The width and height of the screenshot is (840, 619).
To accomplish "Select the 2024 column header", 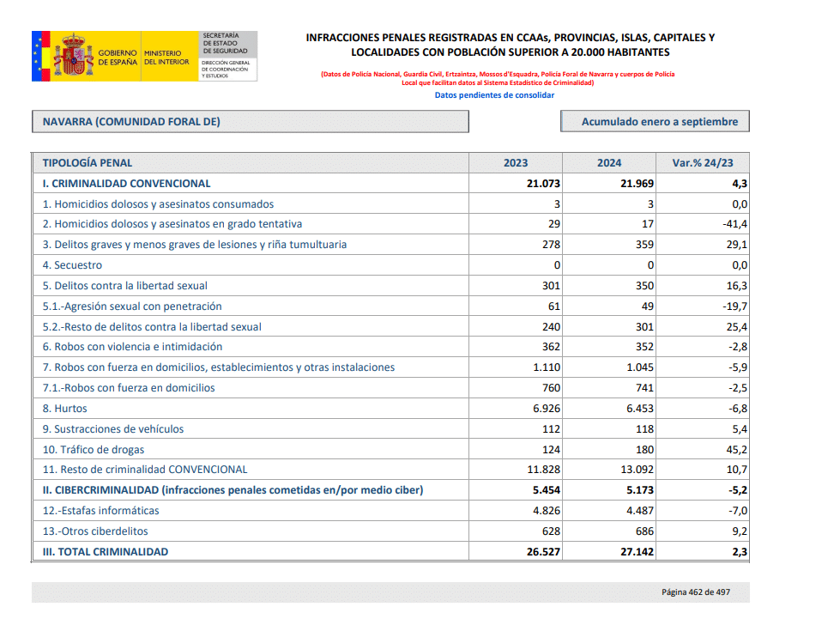I will coord(609,162).
